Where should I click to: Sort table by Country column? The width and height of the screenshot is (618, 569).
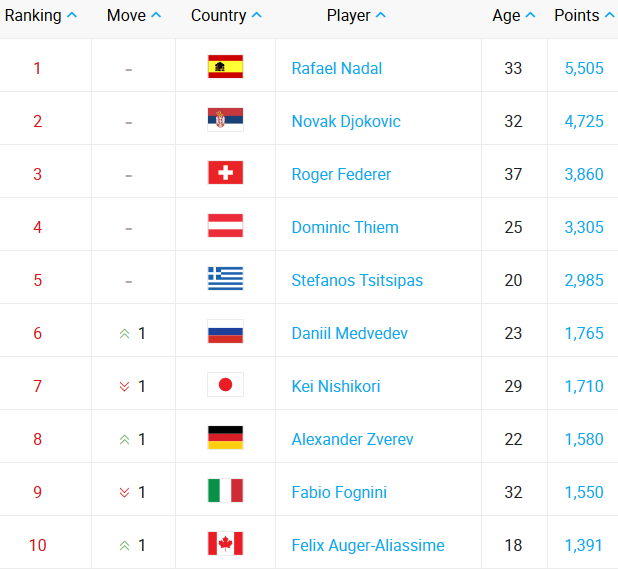[x=226, y=16]
